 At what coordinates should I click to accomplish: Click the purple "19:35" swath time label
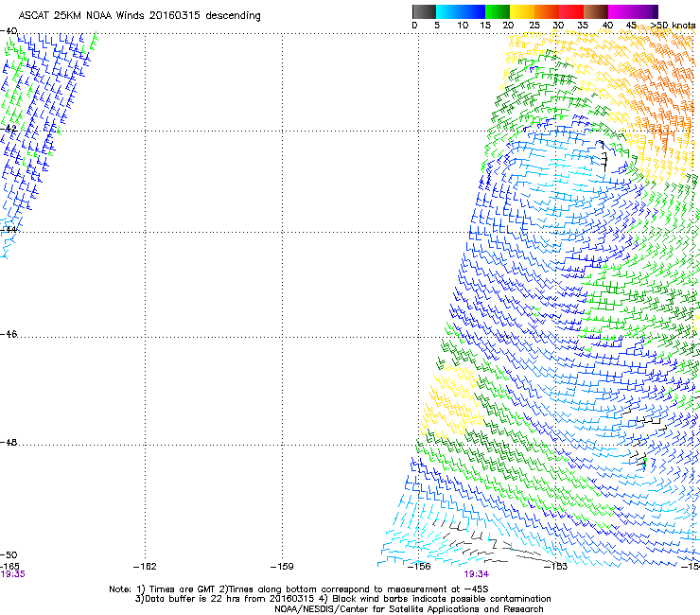[x=12, y=574]
